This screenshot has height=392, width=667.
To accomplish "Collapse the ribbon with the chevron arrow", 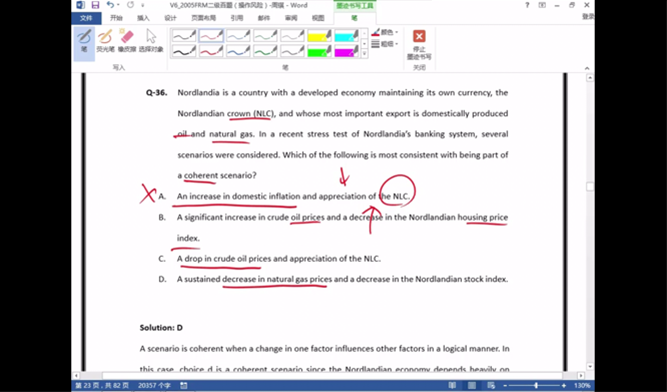I will pyautogui.click(x=587, y=68).
